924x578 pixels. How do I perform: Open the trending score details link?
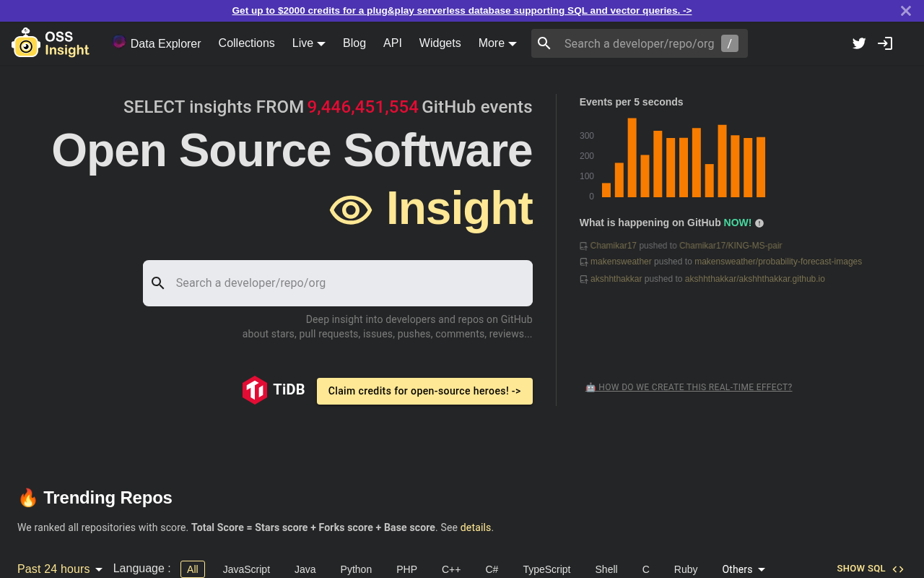476,527
